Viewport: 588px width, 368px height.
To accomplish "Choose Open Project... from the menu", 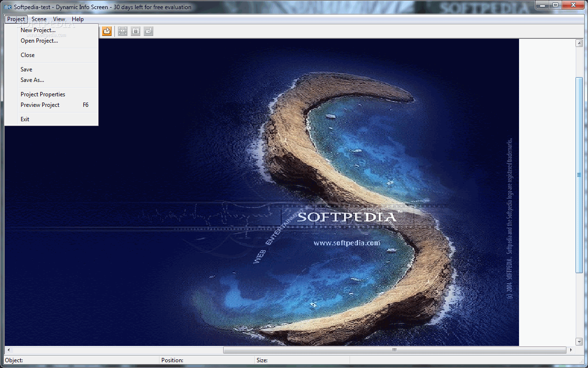I will point(51,41).
